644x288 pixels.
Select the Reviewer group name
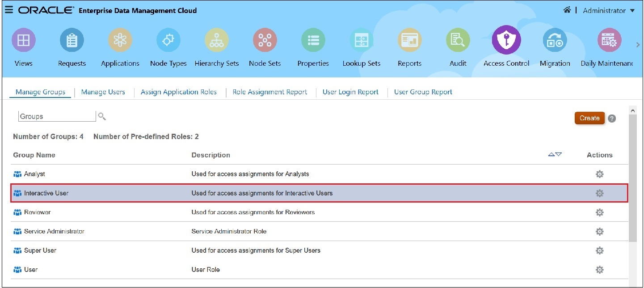click(x=37, y=212)
